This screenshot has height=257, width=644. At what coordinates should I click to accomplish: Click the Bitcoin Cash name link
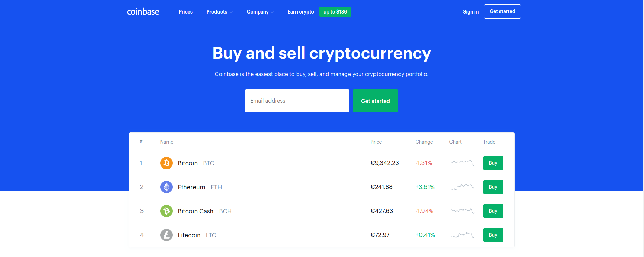(x=196, y=211)
